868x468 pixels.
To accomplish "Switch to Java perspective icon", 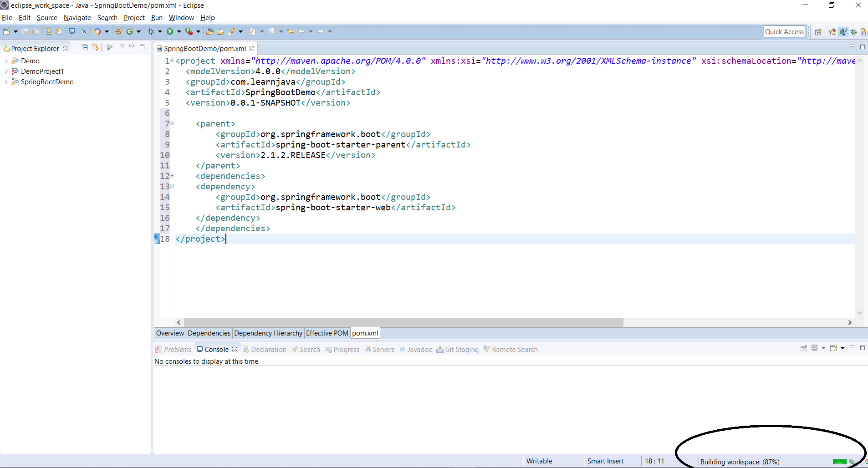I will point(843,32).
